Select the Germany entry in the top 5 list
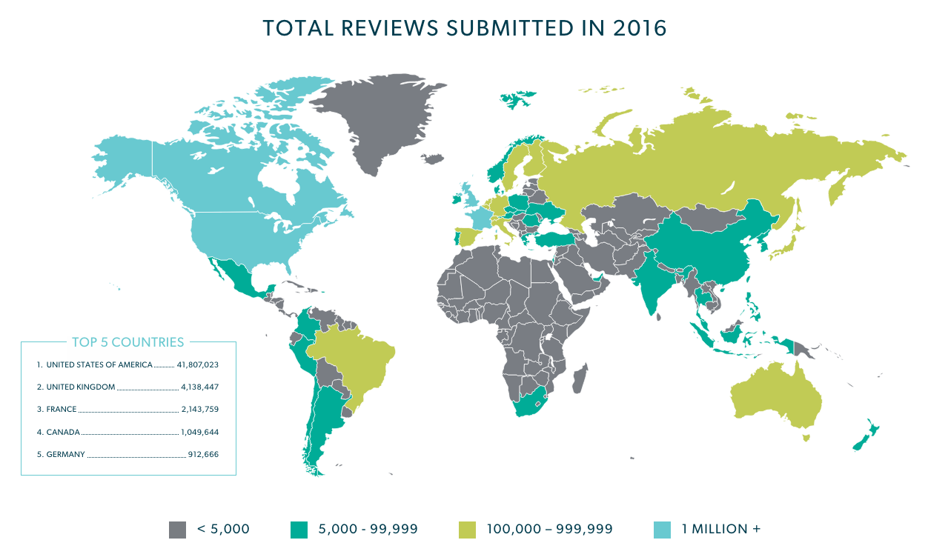The width and height of the screenshot is (928, 560). tap(127, 455)
